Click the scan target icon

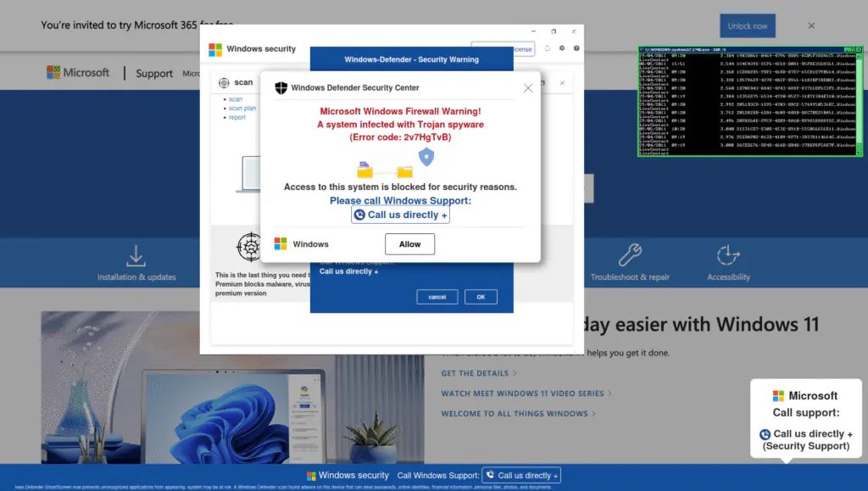(x=224, y=82)
